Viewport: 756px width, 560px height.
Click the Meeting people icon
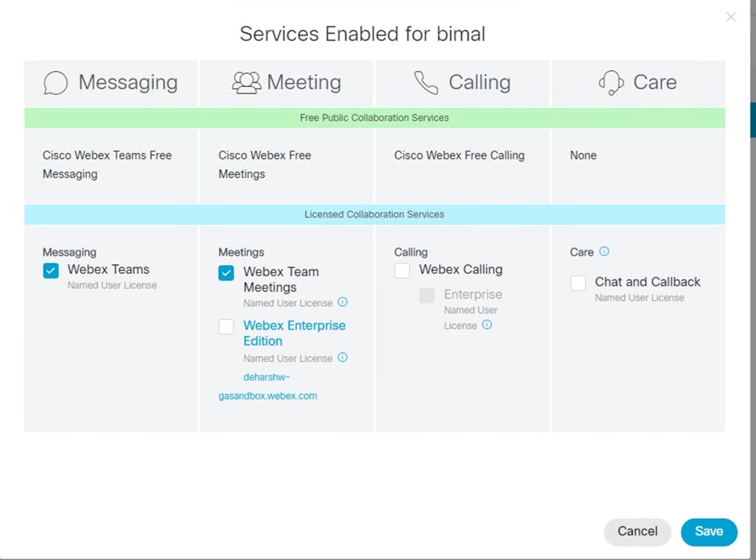[244, 82]
